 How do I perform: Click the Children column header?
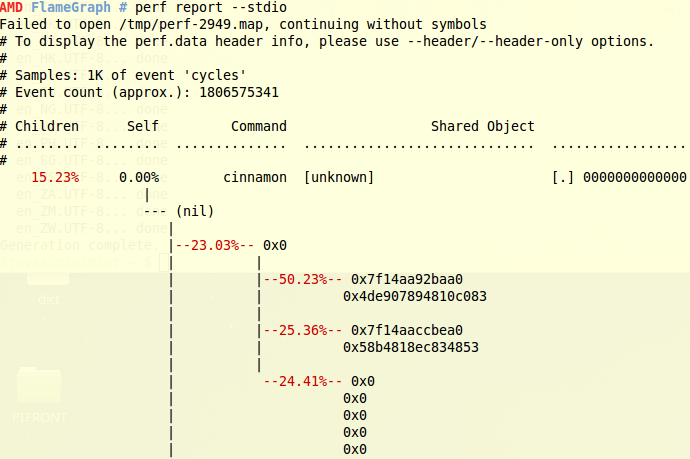pyautogui.click(x=47, y=126)
